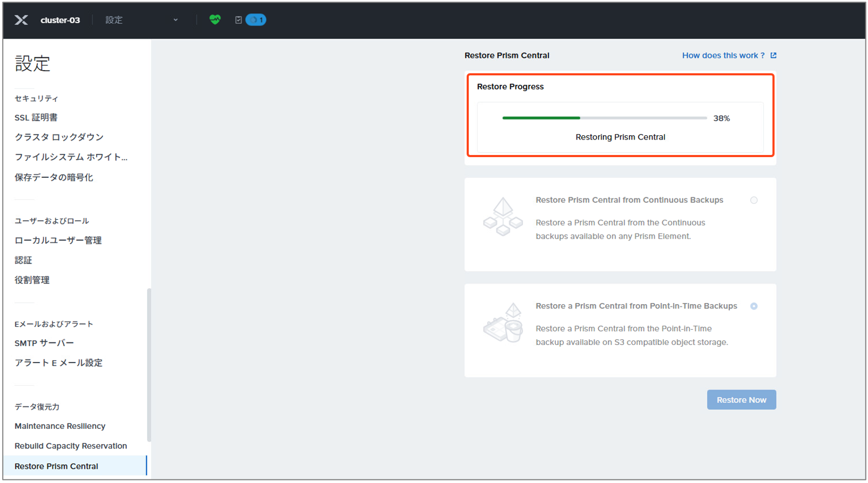Click the cluster-03 cluster name
Image resolution: width=868 pixels, height=483 pixels.
click(60, 20)
